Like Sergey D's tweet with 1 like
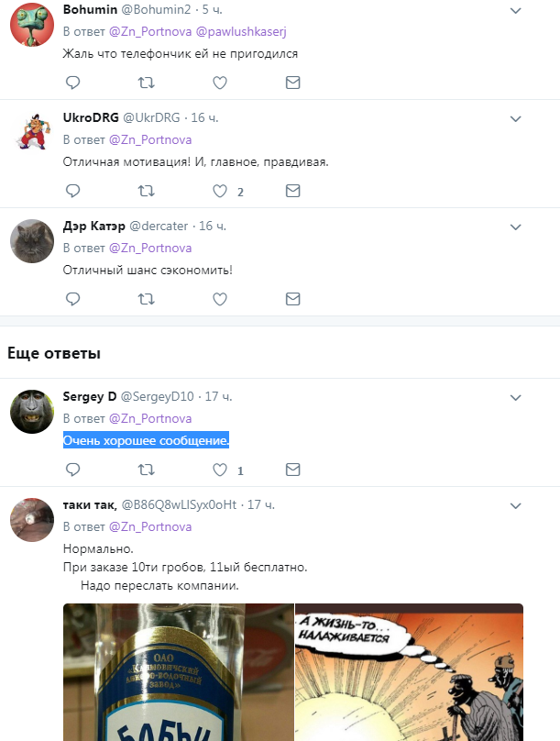The image size is (560, 741). click(220, 470)
